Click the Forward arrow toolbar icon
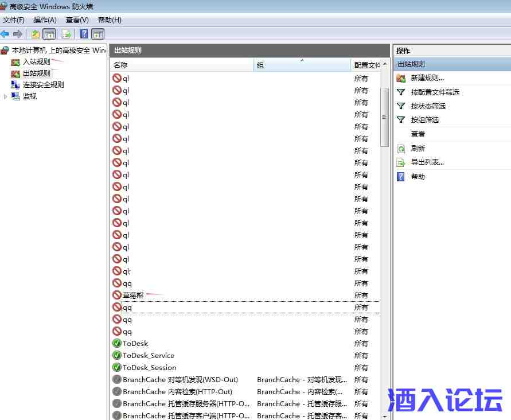This screenshot has height=420, width=511. pyautogui.click(x=18, y=34)
